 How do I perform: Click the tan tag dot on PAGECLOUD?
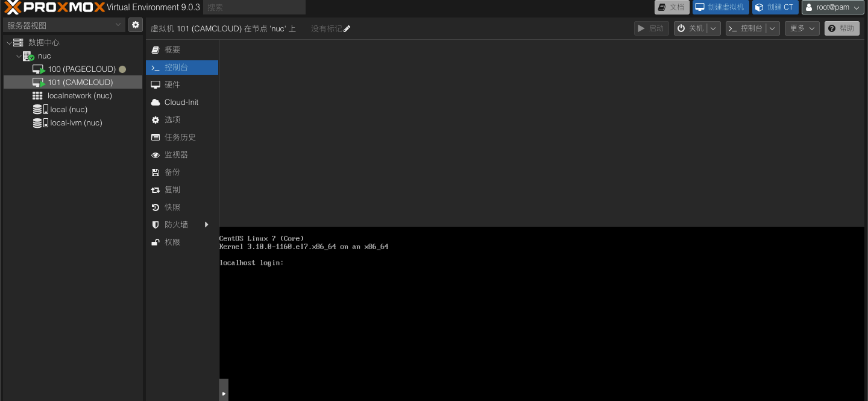click(x=122, y=69)
